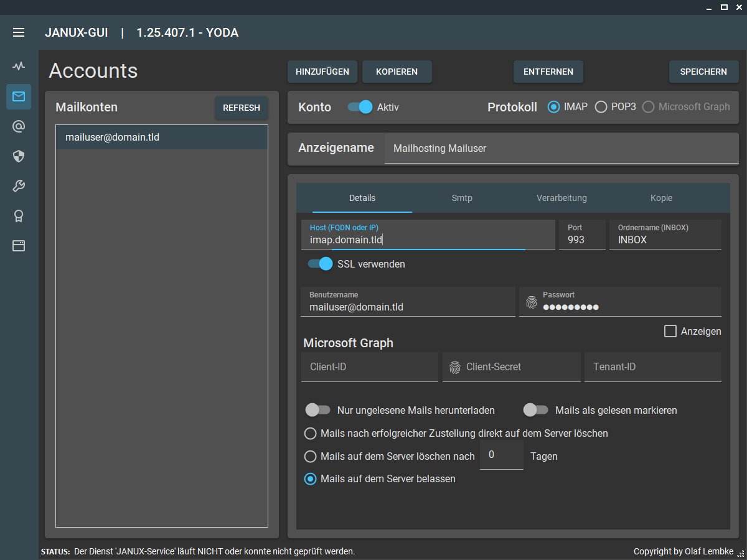
Task: Select the mail envelope sidebar icon
Action: click(x=19, y=96)
